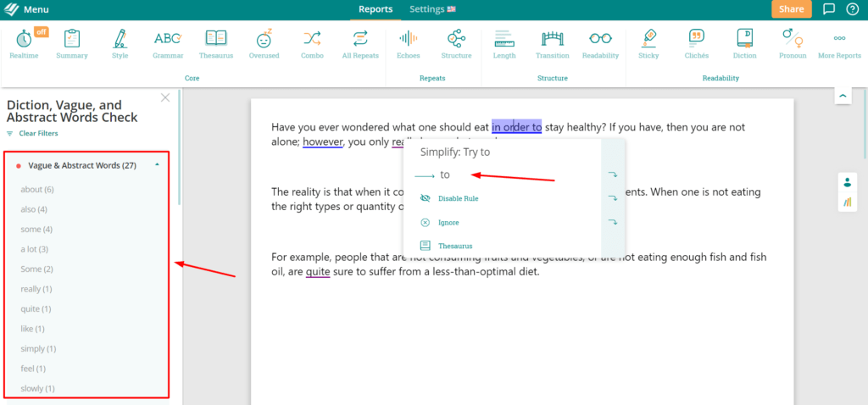Viewport: 868px width, 405px height.
Task: Run the sentence Length report
Action: tap(504, 43)
